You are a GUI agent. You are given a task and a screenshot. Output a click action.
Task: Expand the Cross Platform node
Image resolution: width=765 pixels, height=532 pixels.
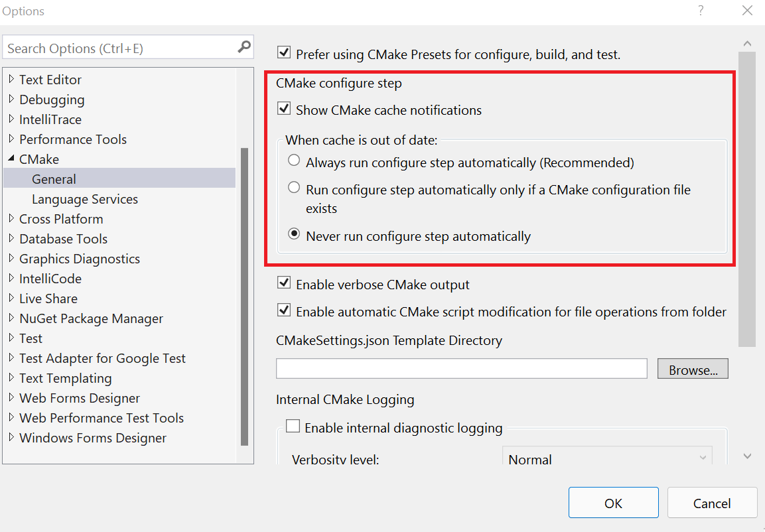9,218
